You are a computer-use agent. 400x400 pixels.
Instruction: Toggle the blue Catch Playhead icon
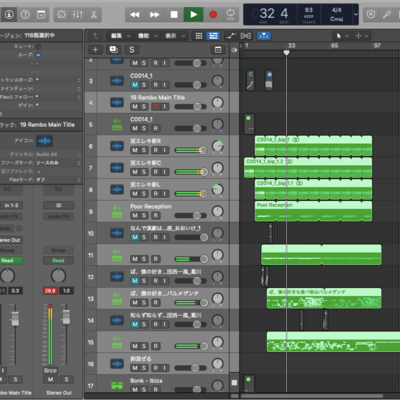click(x=264, y=36)
